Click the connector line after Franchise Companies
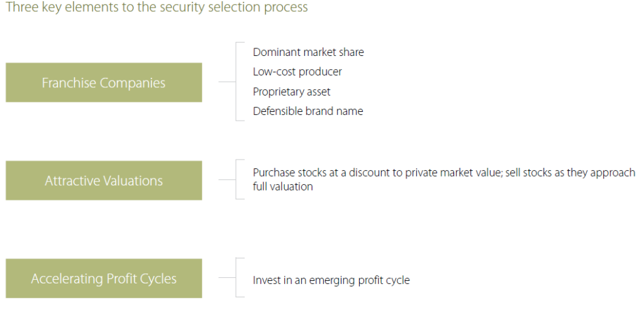 (x=226, y=82)
